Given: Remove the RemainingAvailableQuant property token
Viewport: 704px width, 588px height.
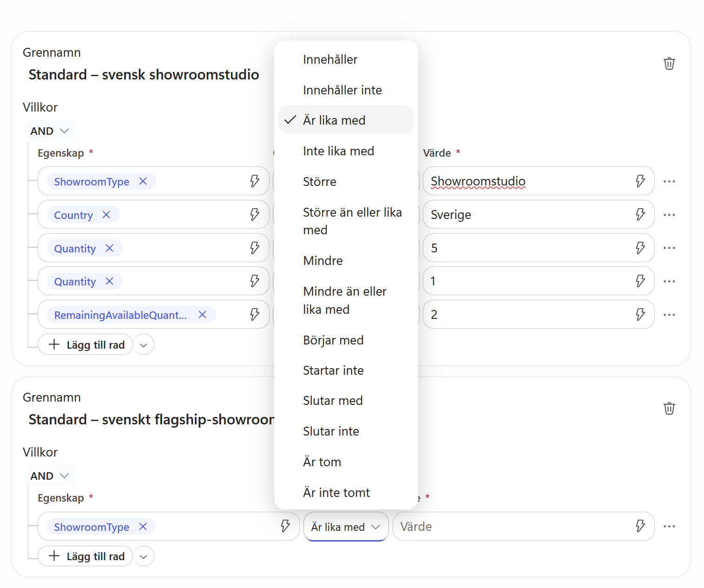Looking at the screenshot, I should coord(203,315).
